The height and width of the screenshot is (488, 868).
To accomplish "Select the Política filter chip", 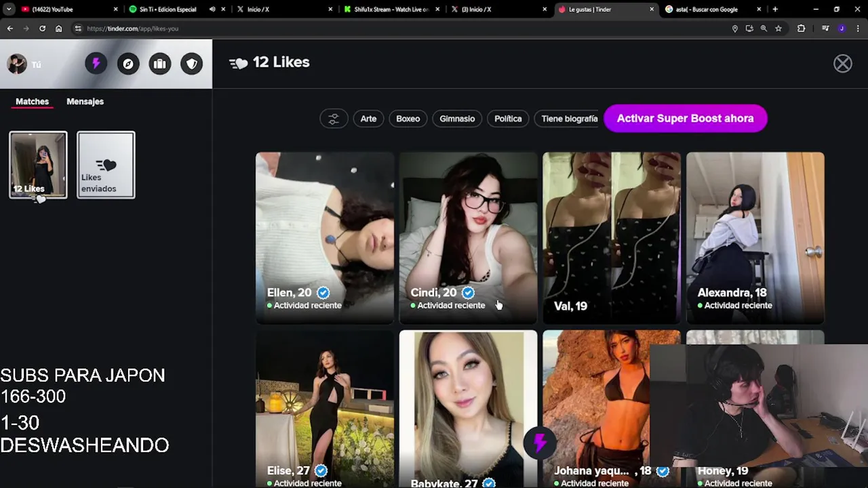I will pyautogui.click(x=508, y=119).
